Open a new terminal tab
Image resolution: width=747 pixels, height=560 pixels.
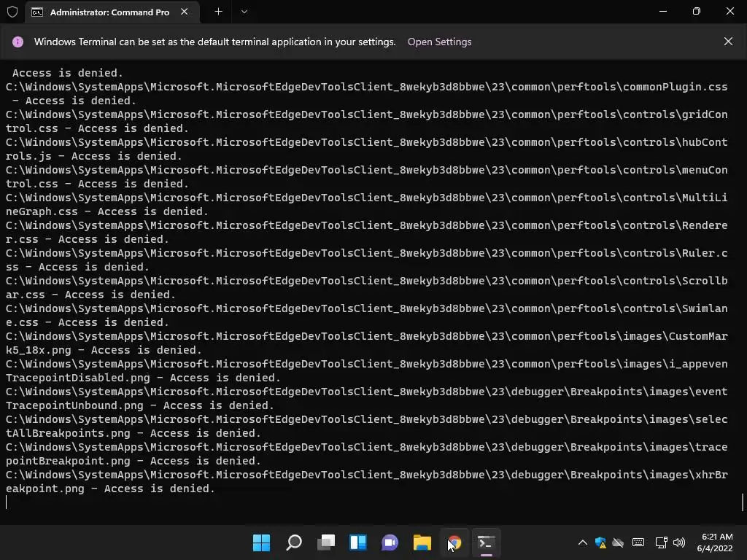(218, 12)
